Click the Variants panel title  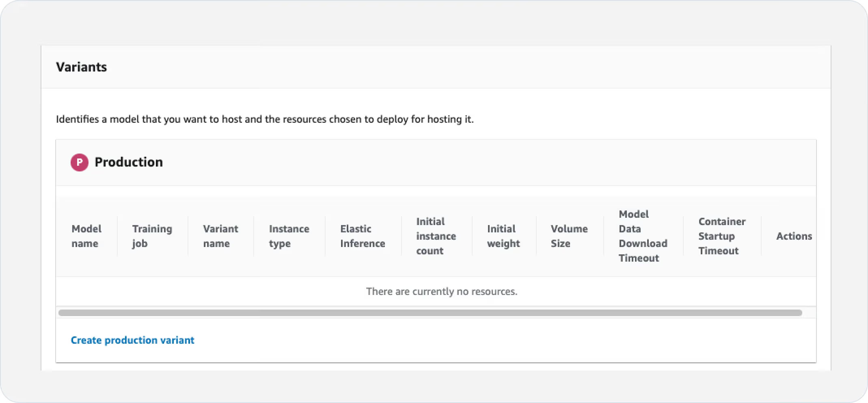[x=81, y=67]
